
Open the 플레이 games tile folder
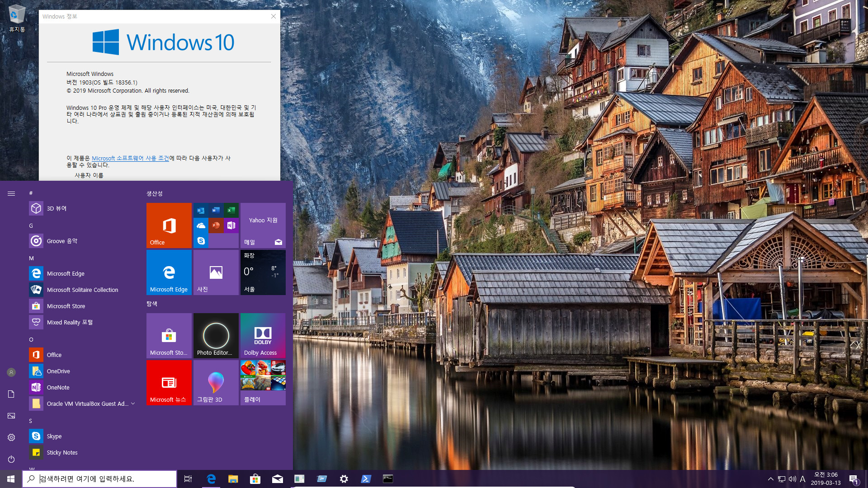pos(263,383)
